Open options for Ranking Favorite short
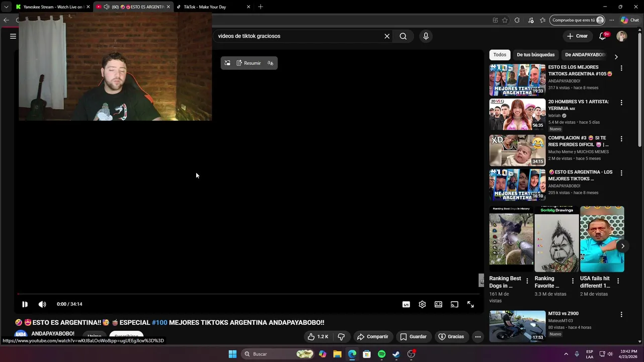Screen dimensions: 644x362 [573, 281]
